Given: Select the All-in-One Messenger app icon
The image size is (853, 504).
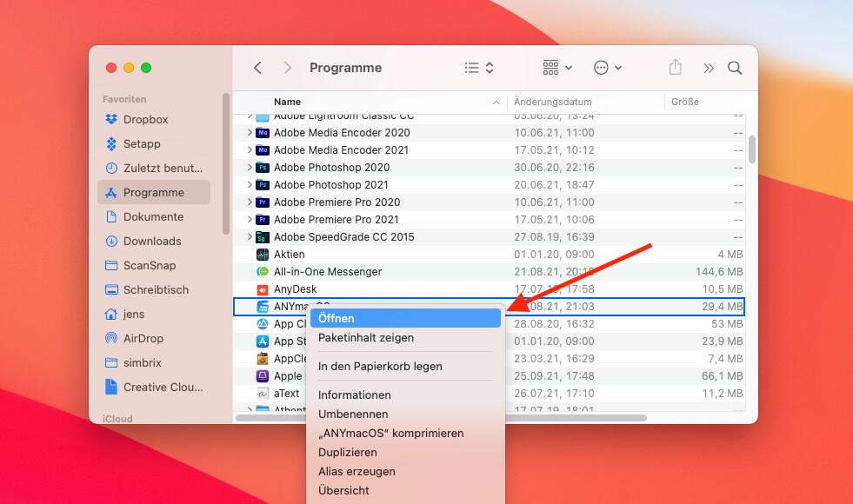Looking at the screenshot, I should pos(263,272).
